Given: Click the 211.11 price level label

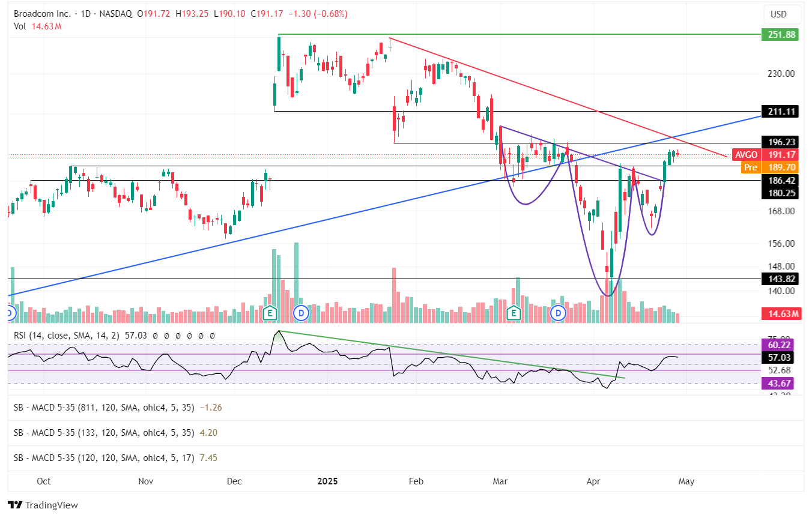Looking at the screenshot, I should [x=780, y=111].
